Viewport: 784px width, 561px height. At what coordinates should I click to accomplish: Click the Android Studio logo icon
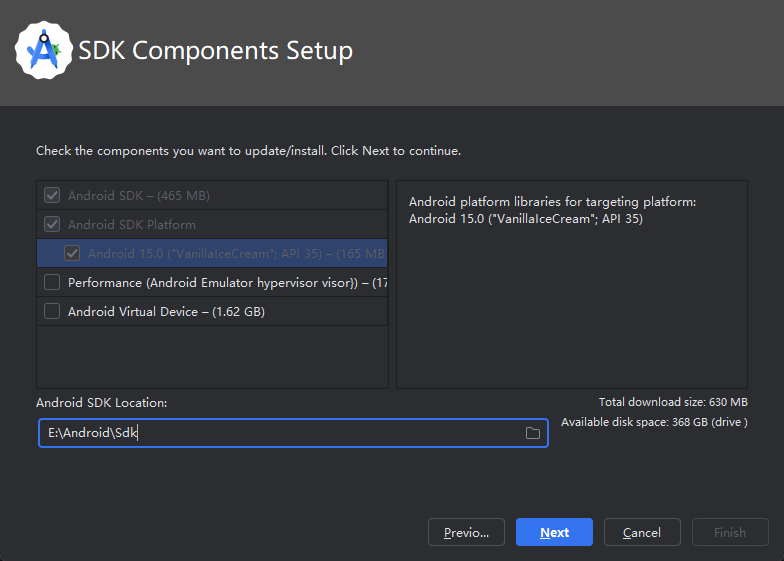[44, 50]
